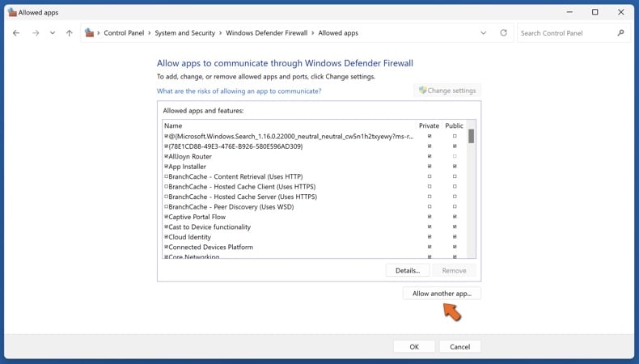Open the recent locations dropdown chevron
The image size is (639, 364).
53,33
